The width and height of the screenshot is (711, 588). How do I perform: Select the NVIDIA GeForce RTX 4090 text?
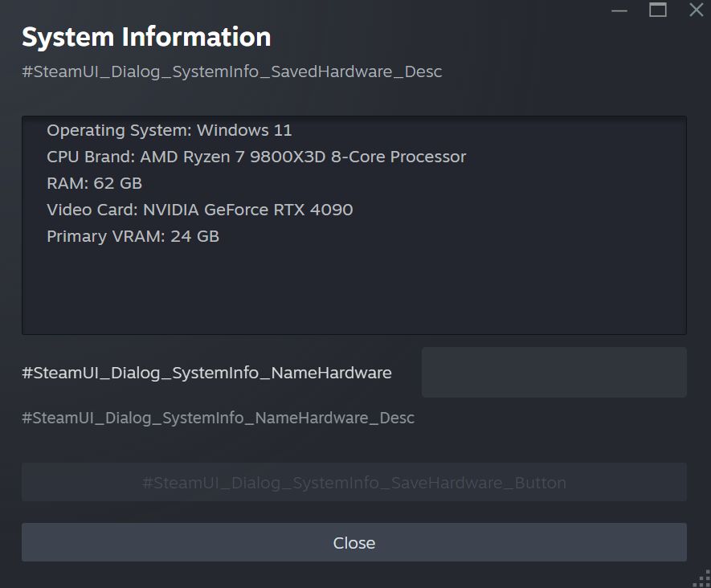pyautogui.click(x=247, y=210)
